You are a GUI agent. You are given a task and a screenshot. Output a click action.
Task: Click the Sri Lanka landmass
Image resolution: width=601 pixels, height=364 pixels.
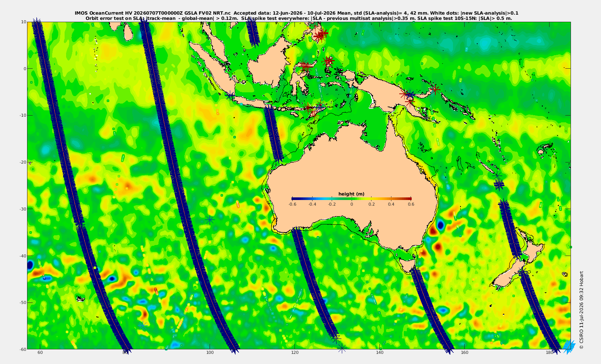point(128,33)
